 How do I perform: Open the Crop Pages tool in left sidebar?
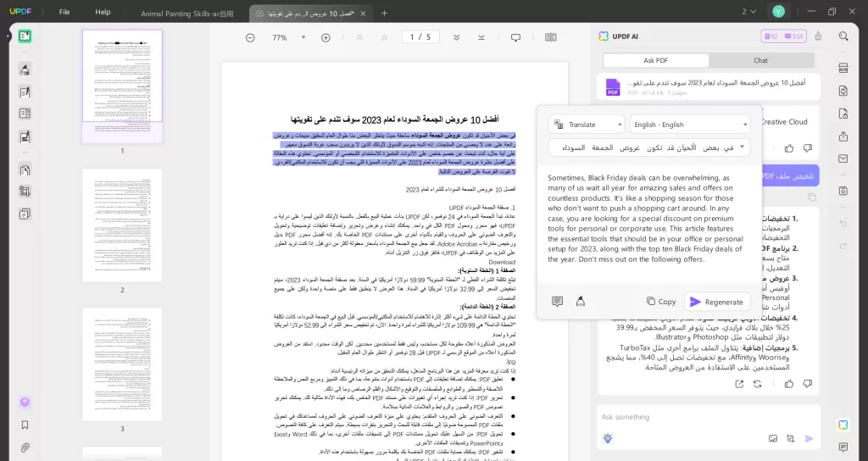25,192
